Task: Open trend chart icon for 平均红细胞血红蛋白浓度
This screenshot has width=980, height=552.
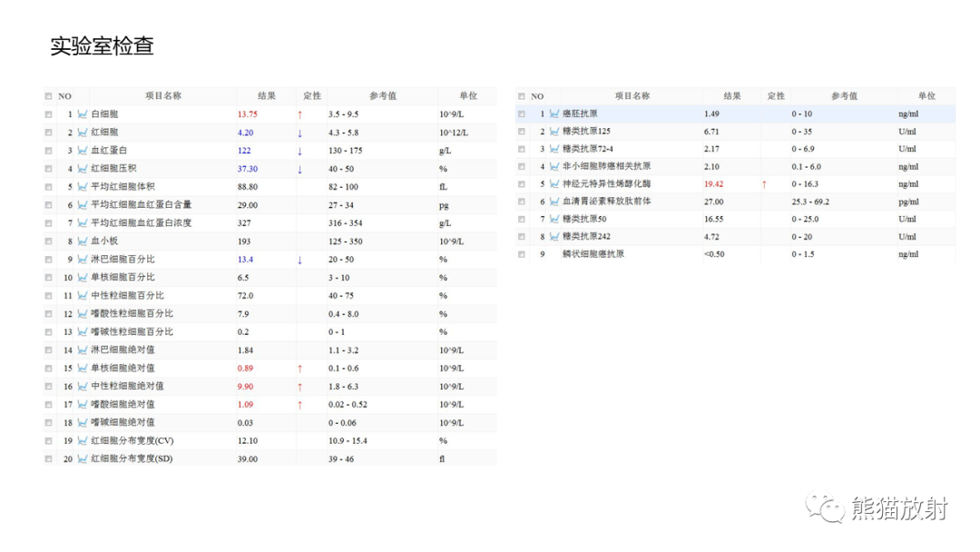Action: [82, 223]
